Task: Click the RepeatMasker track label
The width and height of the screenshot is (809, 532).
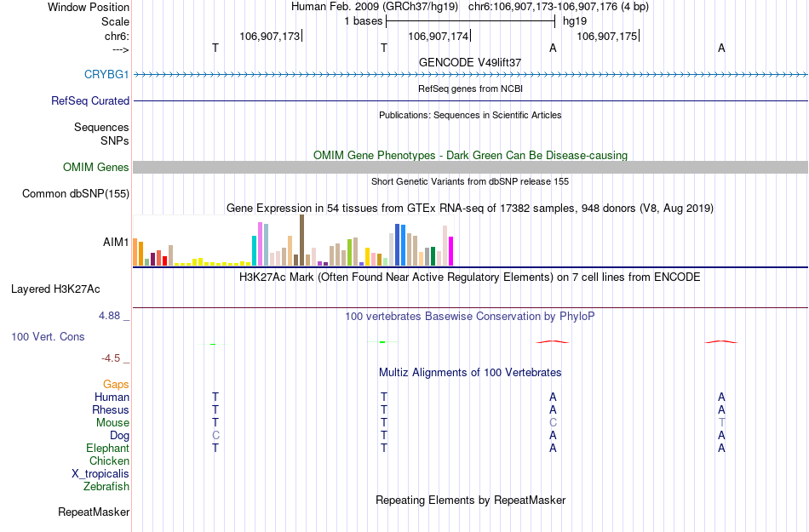Action: pyautogui.click(x=94, y=512)
